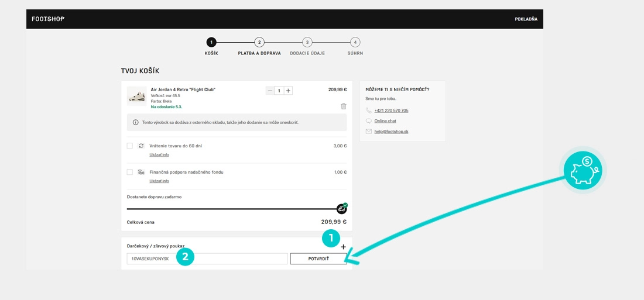Click the 3,00 € return price
This screenshot has height=300, width=644.
click(x=340, y=146)
